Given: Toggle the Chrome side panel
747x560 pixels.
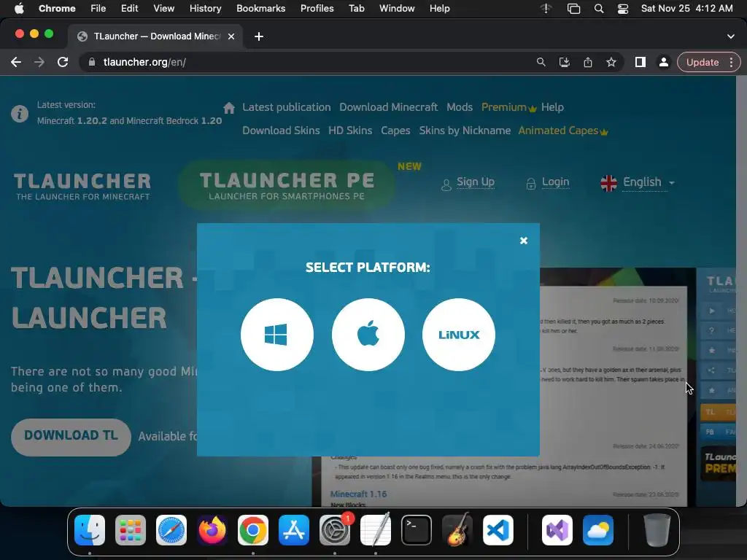Looking at the screenshot, I should 640,63.
